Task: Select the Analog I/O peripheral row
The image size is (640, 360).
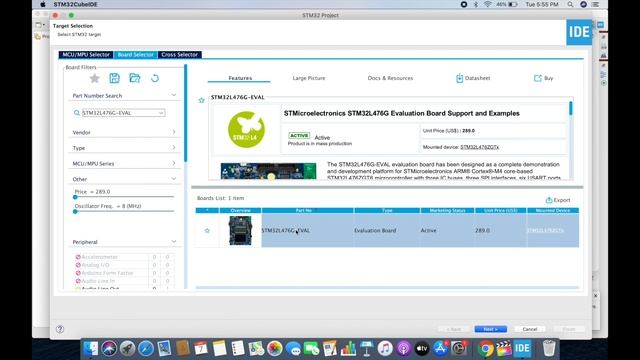Action: [x=124, y=265]
